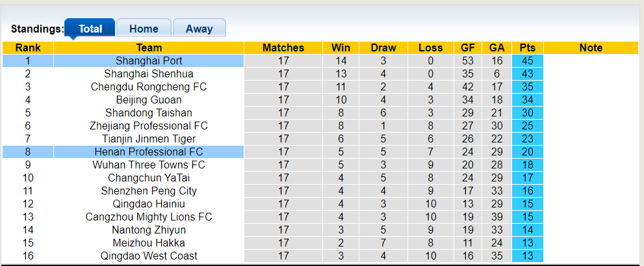The height and width of the screenshot is (266, 644).
Task: Open the Home standings tab
Action: point(144,29)
